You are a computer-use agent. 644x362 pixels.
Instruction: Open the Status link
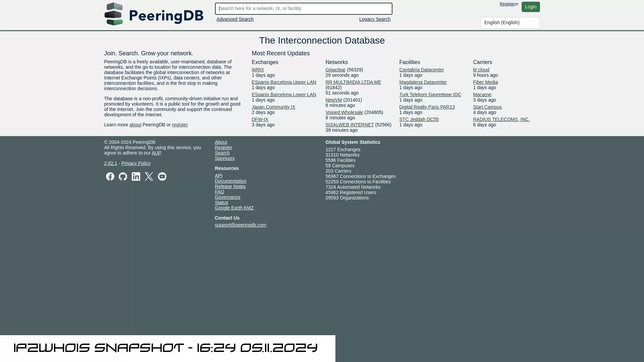[x=221, y=202]
